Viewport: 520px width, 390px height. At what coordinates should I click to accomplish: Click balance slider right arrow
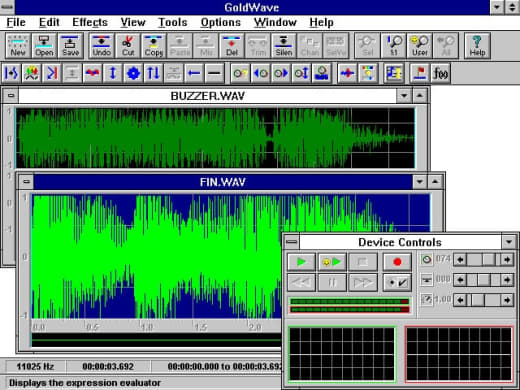pos(507,280)
